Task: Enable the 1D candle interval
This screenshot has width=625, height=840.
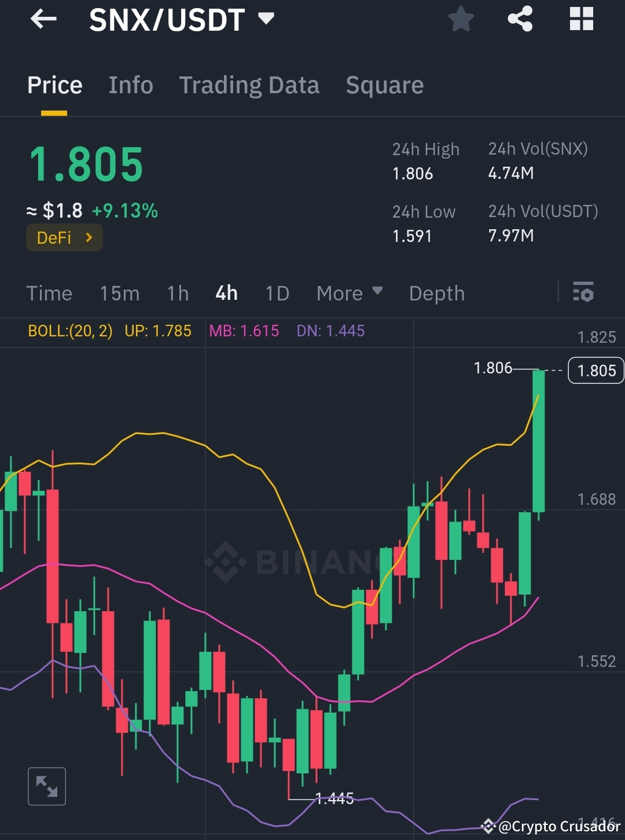Action: click(277, 294)
